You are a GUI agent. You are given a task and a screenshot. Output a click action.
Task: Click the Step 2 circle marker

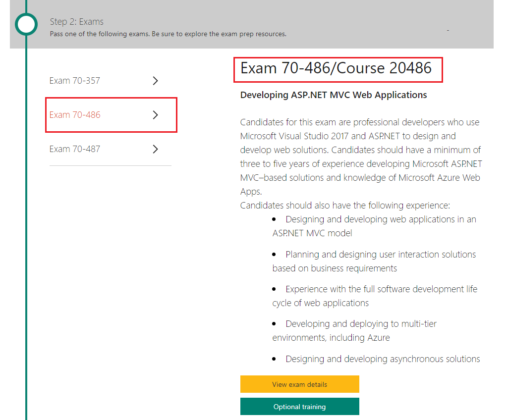(x=26, y=24)
